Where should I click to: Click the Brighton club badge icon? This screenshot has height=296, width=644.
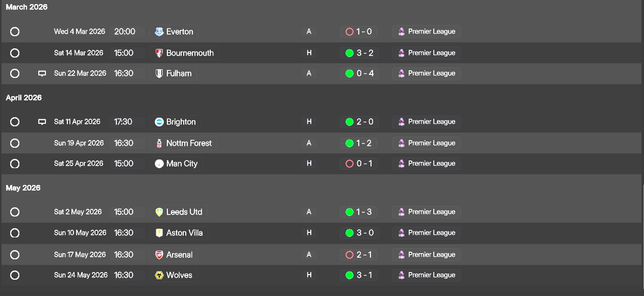click(159, 122)
